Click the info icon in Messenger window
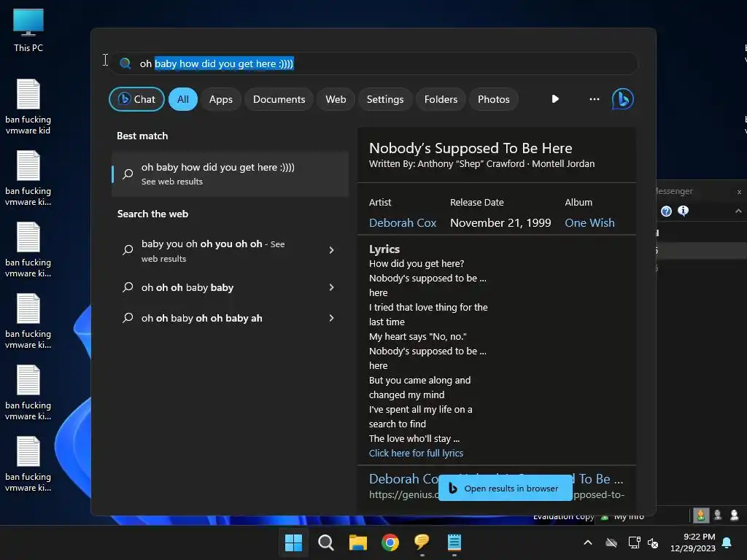The width and height of the screenshot is (747, 560). pyautogui.click(x=683, y=211)
